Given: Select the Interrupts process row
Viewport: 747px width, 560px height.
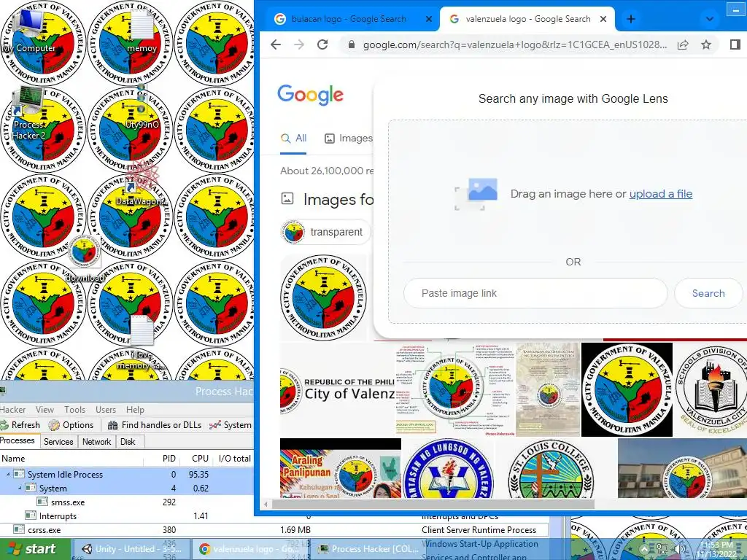Looking at the screenshot, I should [x=127, y=516].
